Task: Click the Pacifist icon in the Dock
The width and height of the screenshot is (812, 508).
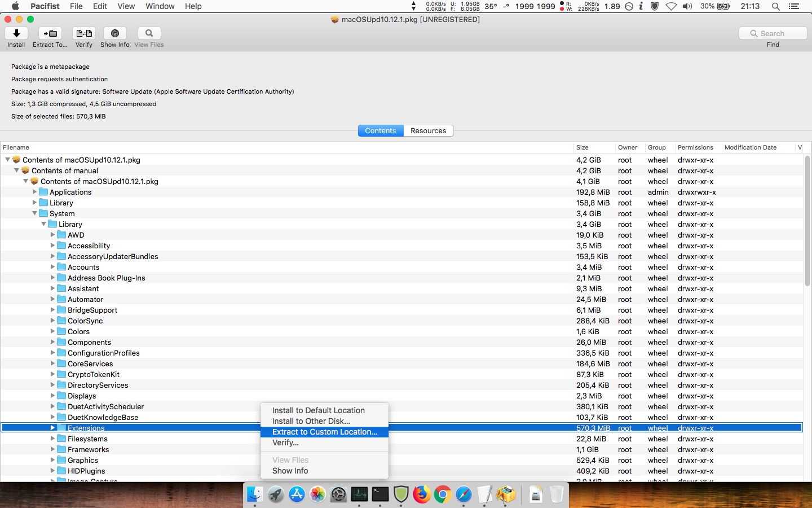Action: 506,494
